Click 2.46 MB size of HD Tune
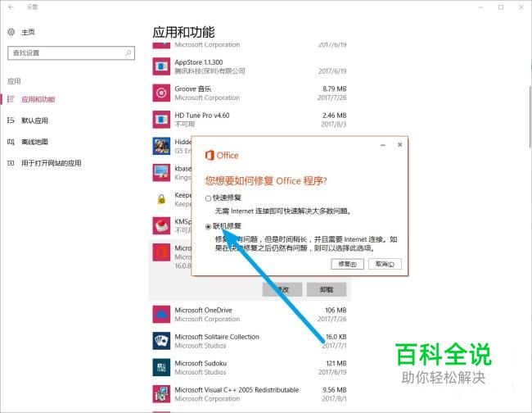 pyautogui.click(x=335, y=116)
